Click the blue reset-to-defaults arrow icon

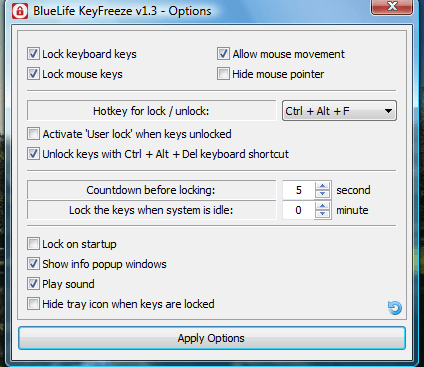pos(395,307)
